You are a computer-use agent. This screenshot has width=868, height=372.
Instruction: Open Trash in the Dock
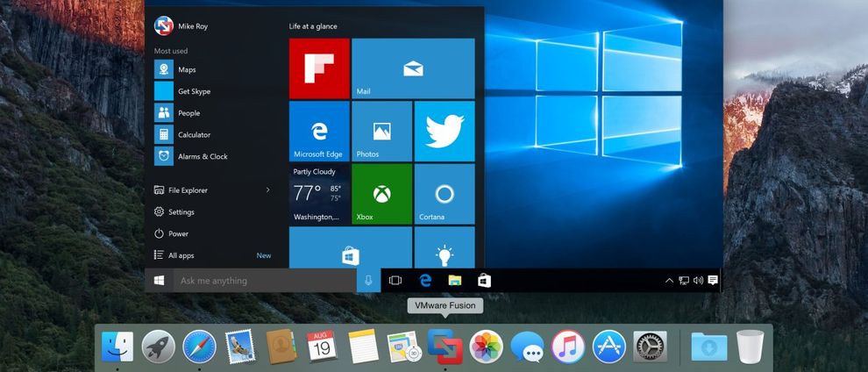(x=751, y=347)
